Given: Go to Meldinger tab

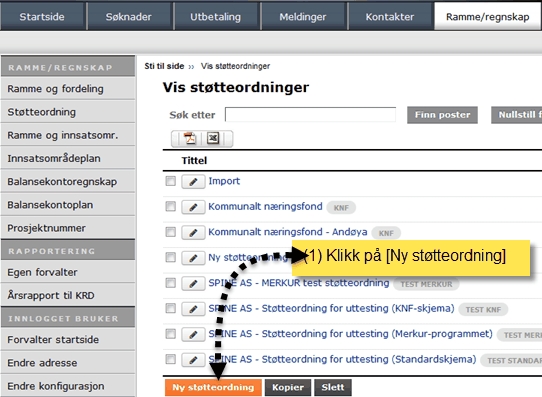Looking at the screenshot, I should (x=303, y=17).
